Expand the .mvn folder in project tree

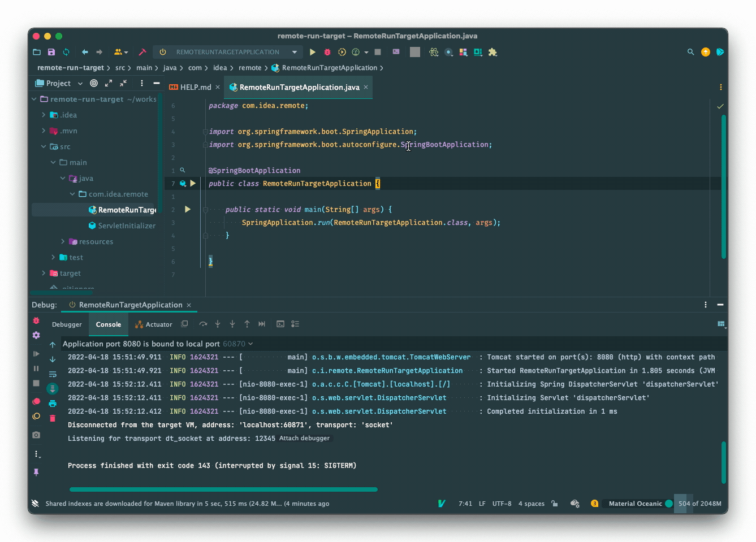tap(44, 131)
